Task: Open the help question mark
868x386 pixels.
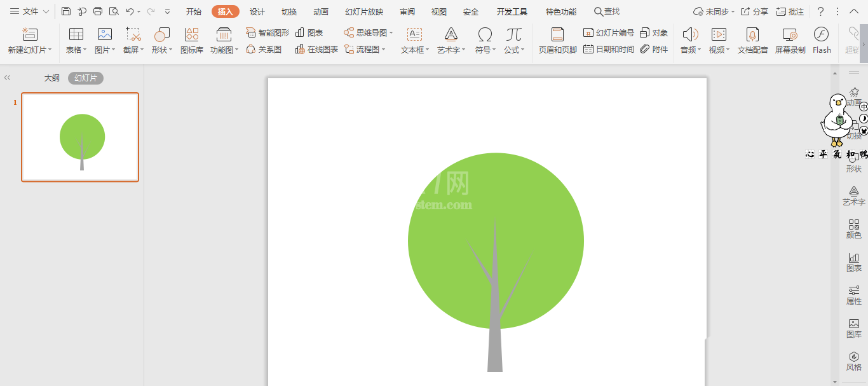Action: 820,11
